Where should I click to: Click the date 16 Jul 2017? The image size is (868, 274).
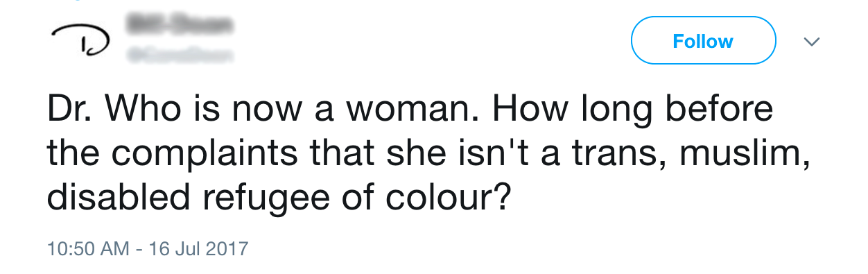coord(198,248)
